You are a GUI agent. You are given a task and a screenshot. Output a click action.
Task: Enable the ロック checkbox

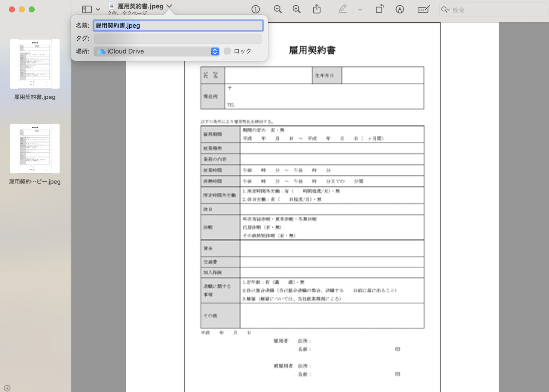coord(227,51)
